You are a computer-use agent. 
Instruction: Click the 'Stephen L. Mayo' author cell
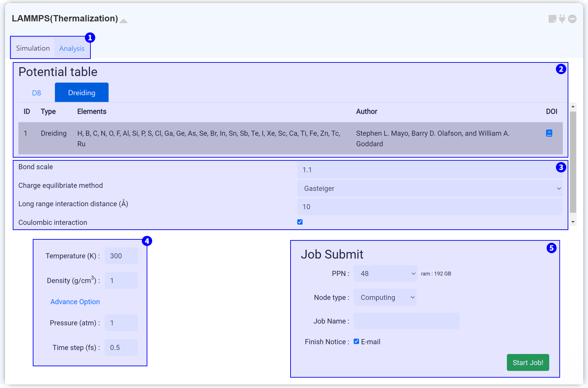433,138
